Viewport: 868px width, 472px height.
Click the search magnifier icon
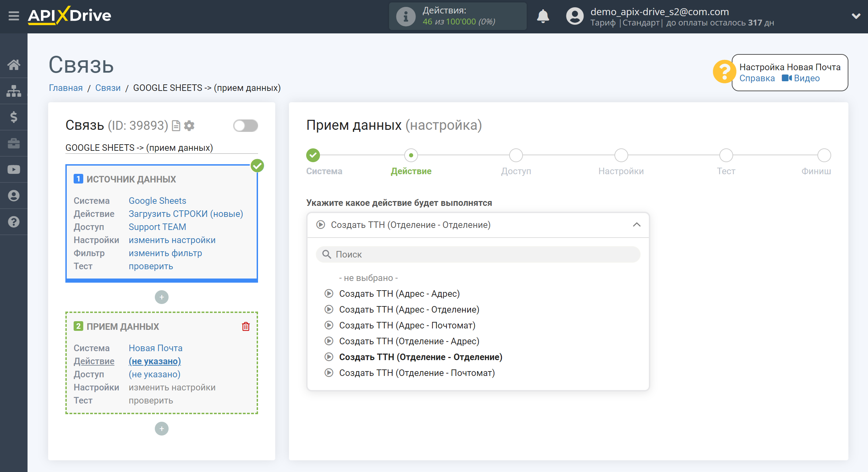pos(326,254)
